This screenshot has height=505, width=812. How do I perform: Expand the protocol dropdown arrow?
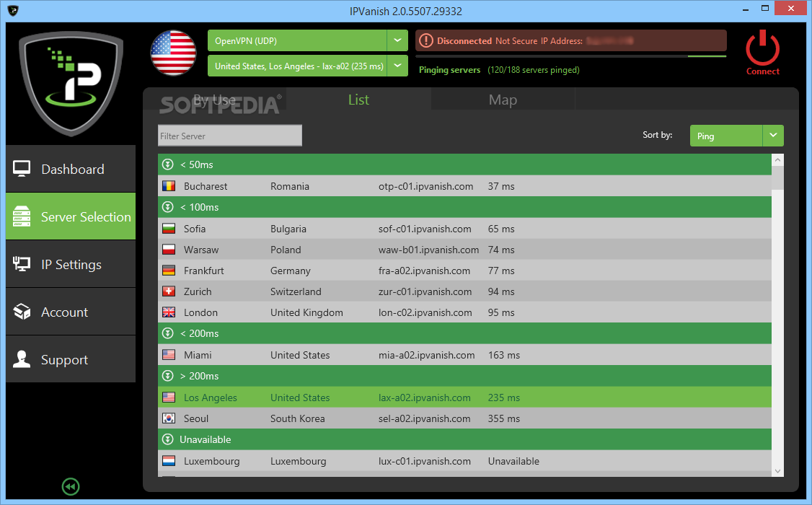pos(397,40)
